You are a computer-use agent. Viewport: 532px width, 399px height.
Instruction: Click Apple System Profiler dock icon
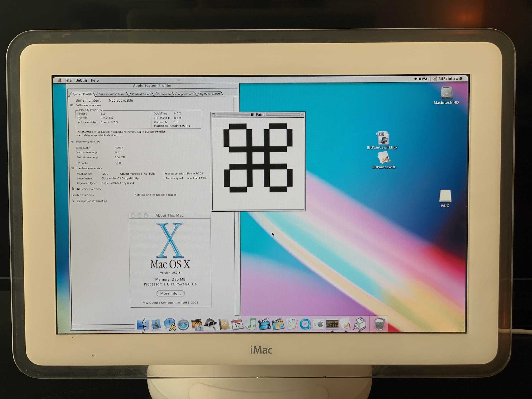(359, 324)
